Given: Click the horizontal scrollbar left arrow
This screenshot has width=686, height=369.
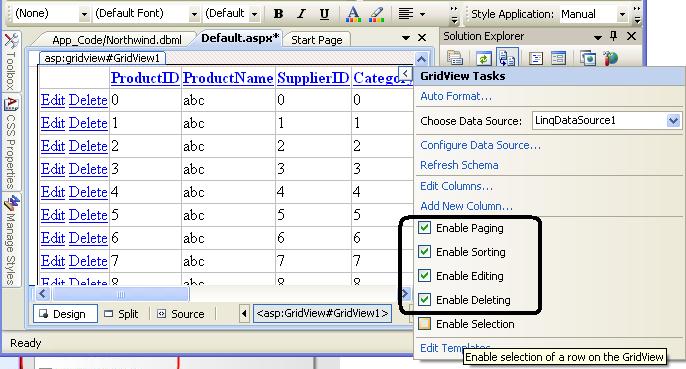Looking at the screenshot, I should point(42,294).
